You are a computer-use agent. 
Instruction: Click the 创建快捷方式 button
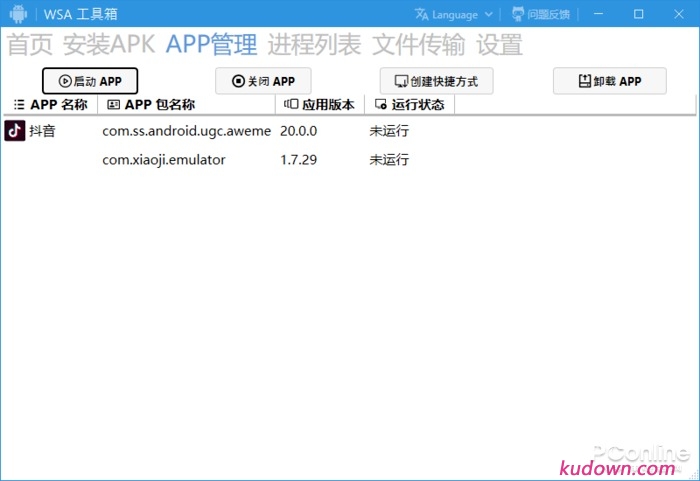(x=437, y=81)
